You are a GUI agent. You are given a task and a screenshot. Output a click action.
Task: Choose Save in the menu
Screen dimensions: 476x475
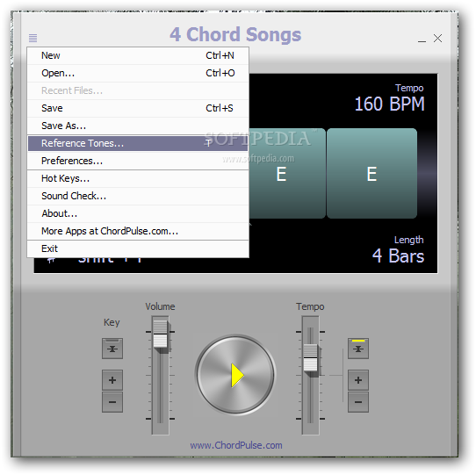[138, 108]
